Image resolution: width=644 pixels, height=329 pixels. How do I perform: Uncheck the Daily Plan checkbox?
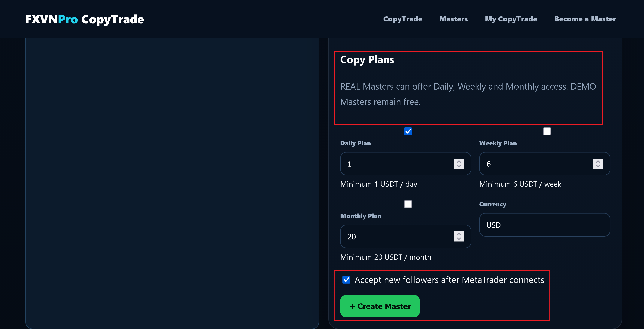[x=408, y=131]
